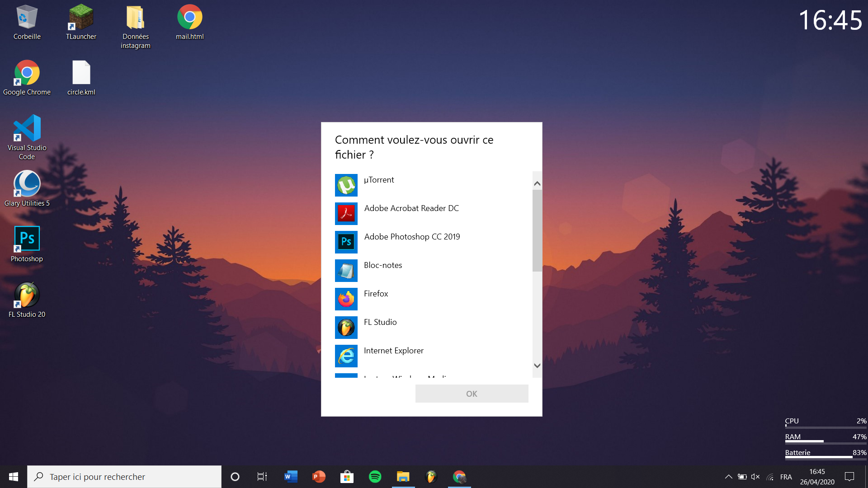Expand hidden system tray icons chevron
Screen dimensions: 868x488
point(728,477)
